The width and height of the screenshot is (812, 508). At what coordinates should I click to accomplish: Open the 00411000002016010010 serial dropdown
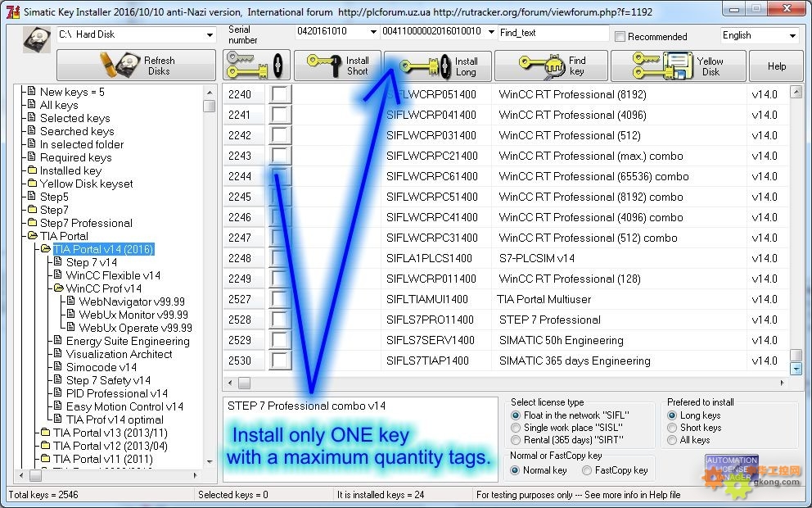491,32
